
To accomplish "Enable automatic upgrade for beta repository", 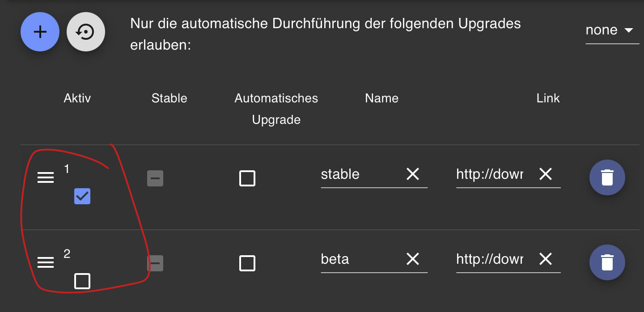I will [x=247, y=263].
